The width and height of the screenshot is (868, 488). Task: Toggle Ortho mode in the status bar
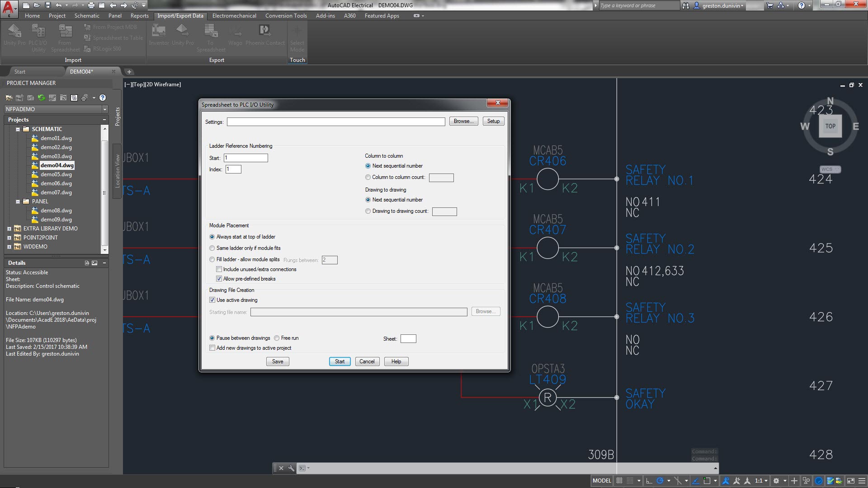(x=649, y=481)
